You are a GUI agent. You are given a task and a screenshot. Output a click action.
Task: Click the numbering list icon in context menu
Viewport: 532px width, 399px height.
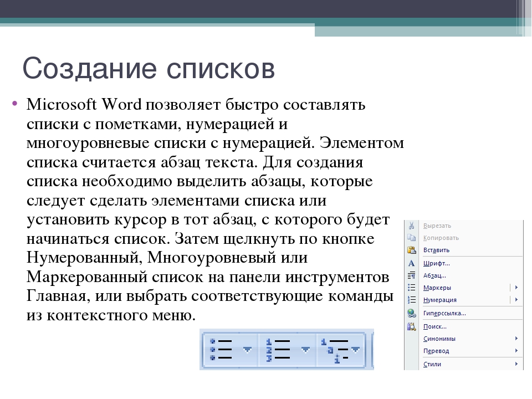[x=411, y=300]
